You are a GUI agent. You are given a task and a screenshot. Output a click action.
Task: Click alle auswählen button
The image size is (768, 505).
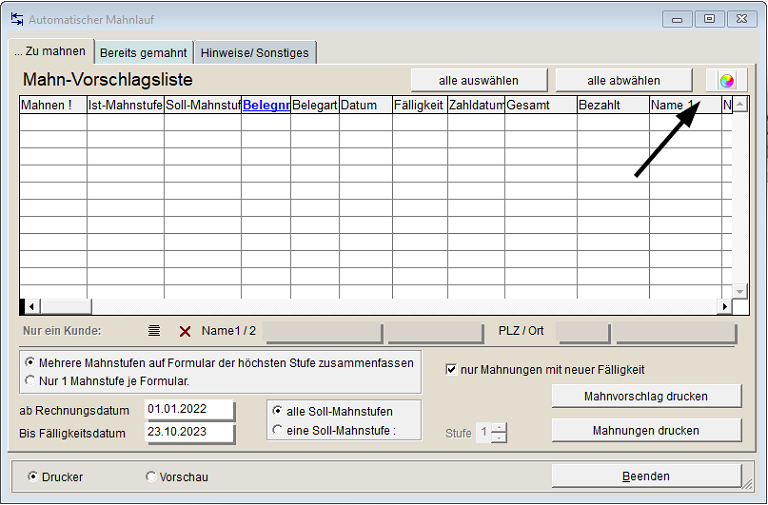pos(479,80)
